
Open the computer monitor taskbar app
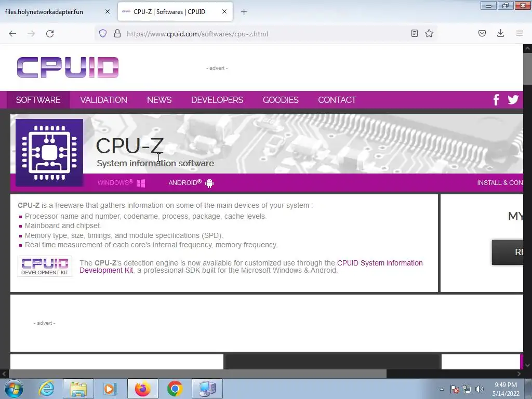coord(207,389)
